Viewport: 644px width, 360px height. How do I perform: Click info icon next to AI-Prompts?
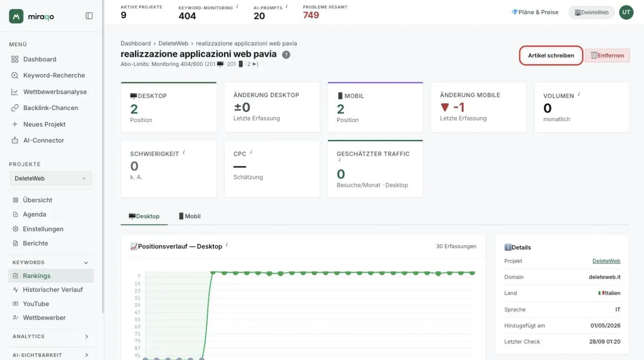[x=286, y=7]
